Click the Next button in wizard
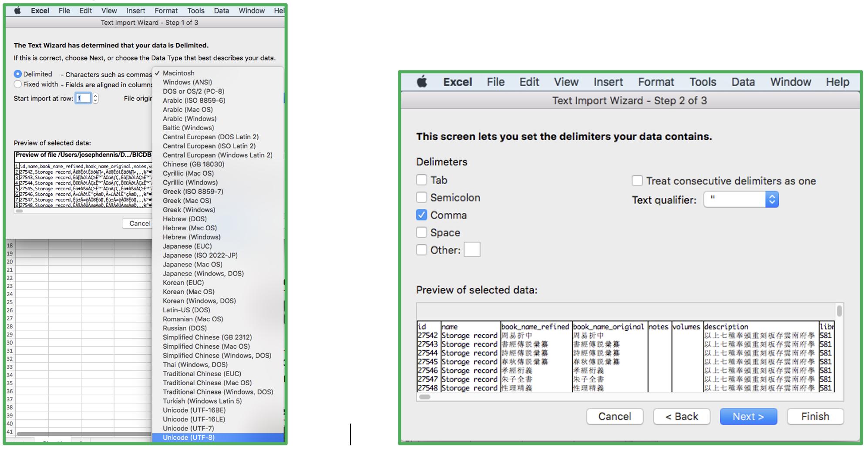The image size is (868, 451). 748,417
